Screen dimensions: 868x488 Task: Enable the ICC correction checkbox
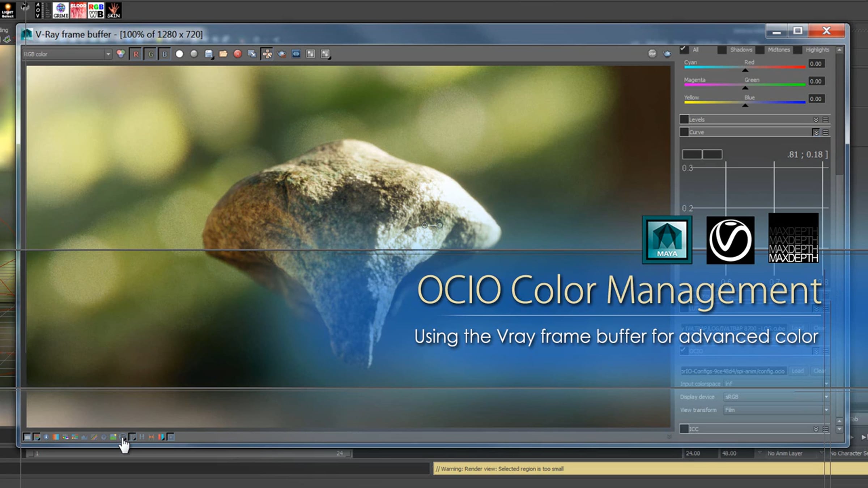pos(684,429)
